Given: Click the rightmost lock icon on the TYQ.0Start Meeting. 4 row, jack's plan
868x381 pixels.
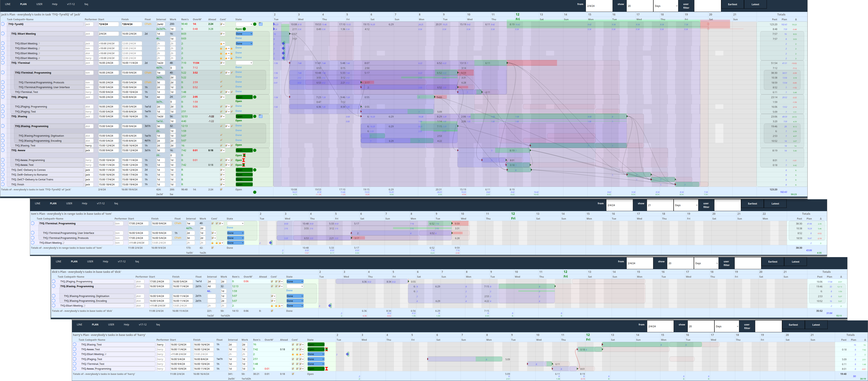Looking at the screenshot, I should tap(232, 58).
